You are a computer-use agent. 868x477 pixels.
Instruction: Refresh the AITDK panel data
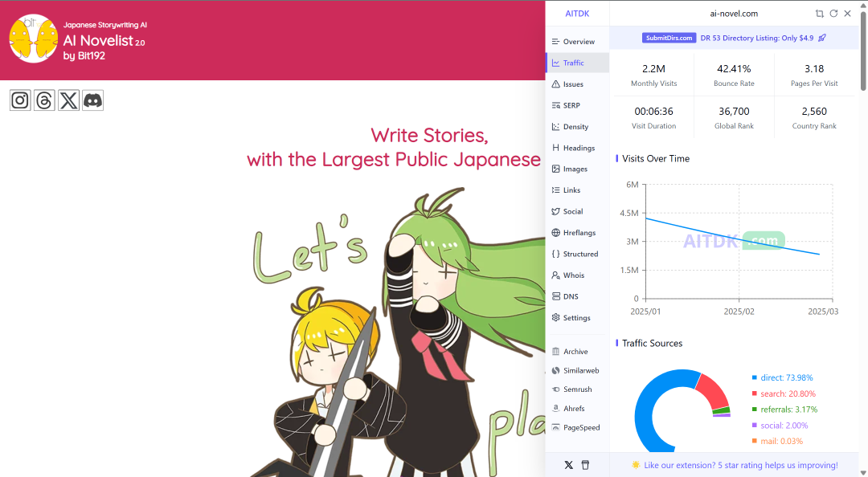pos(833,14)
